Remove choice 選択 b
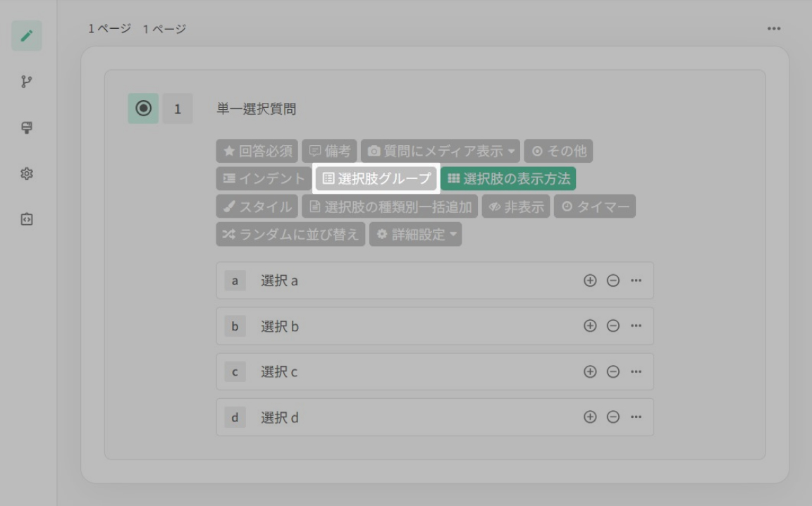812x506 pixels. tap(613, 326)
